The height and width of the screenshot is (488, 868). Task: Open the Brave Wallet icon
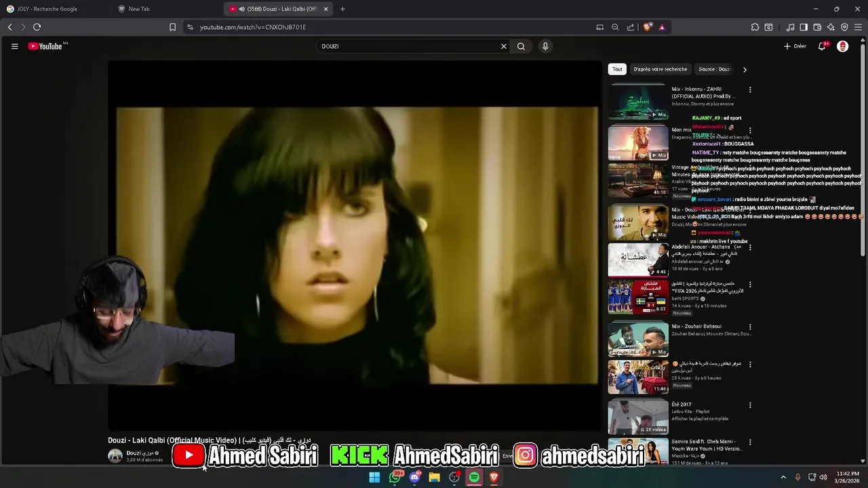click(817, 27)
